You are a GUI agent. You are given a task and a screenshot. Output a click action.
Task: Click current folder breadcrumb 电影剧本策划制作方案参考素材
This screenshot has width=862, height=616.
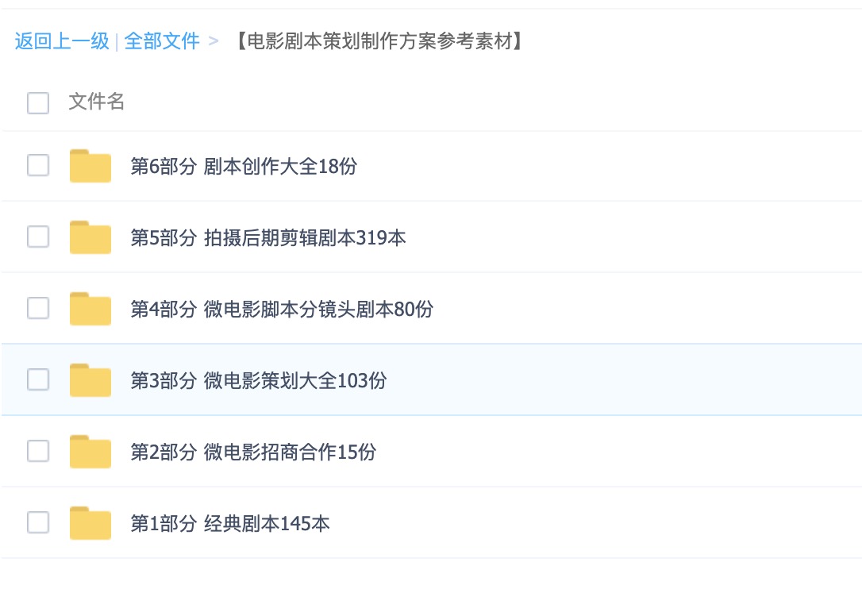[379, 41]
